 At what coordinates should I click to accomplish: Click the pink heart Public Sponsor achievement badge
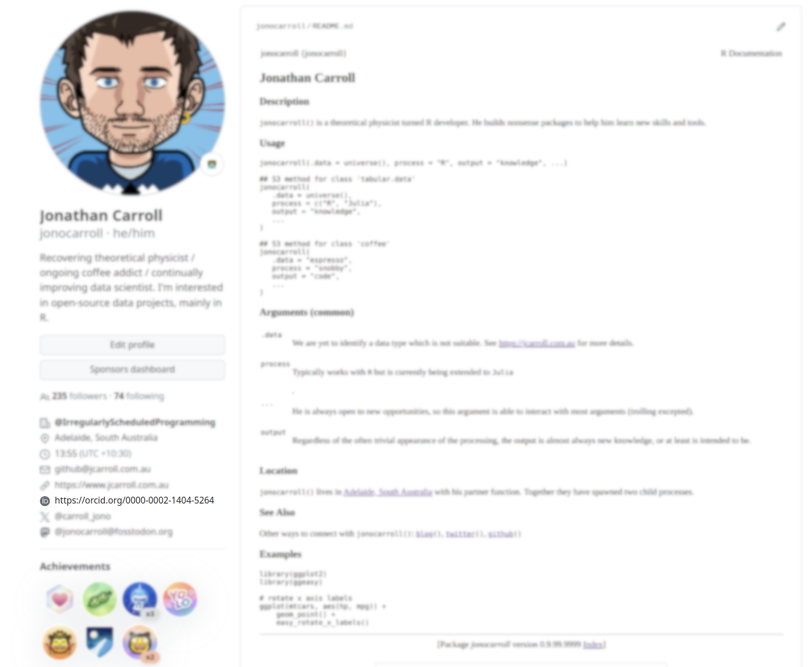pos(60,599)
